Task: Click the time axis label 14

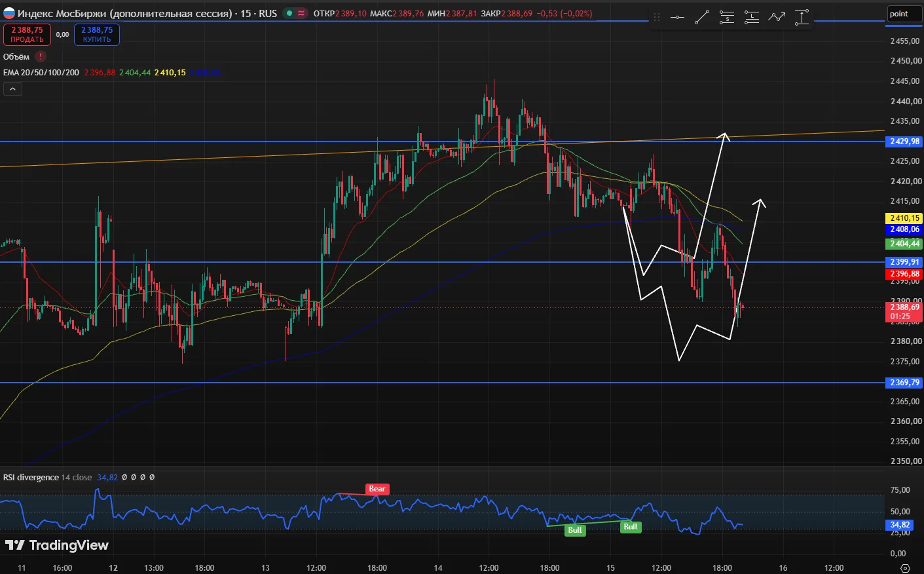Action: pos(438,568)
